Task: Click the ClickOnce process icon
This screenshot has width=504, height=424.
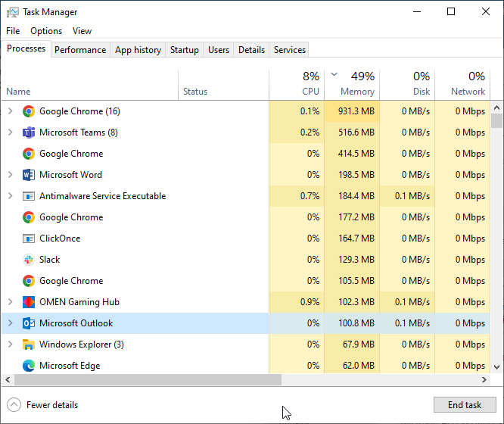Action: [29, 238]
